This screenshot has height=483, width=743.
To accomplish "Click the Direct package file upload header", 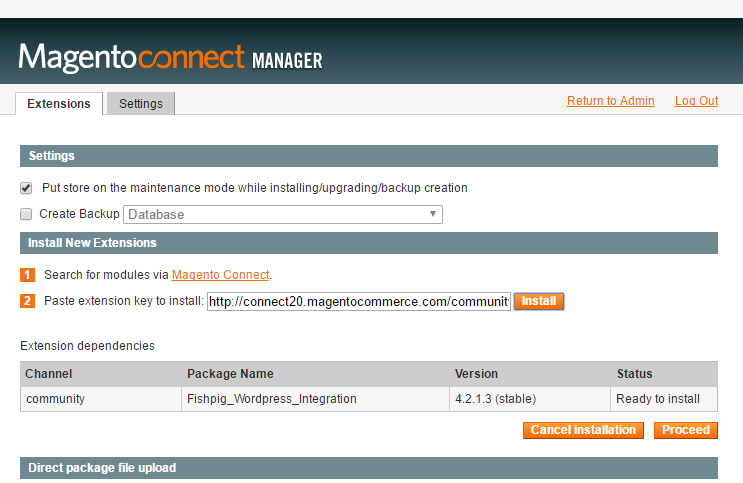I will click(x=369, y=468).
